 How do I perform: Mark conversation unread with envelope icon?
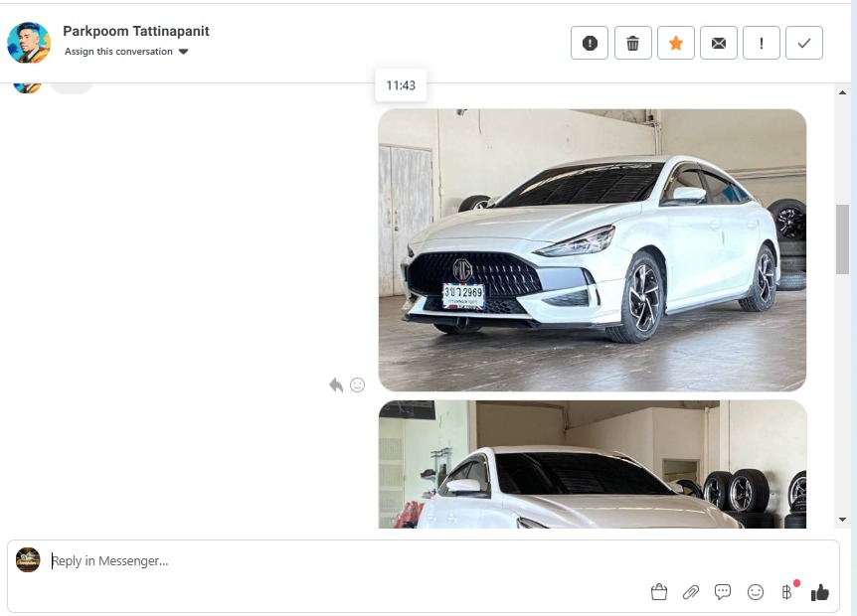[x=719, y=43]
